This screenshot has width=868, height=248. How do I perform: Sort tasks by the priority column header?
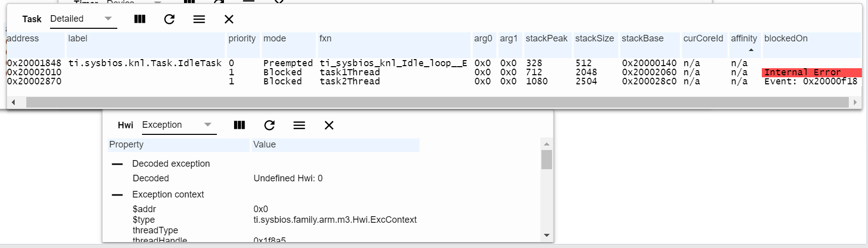242,39
